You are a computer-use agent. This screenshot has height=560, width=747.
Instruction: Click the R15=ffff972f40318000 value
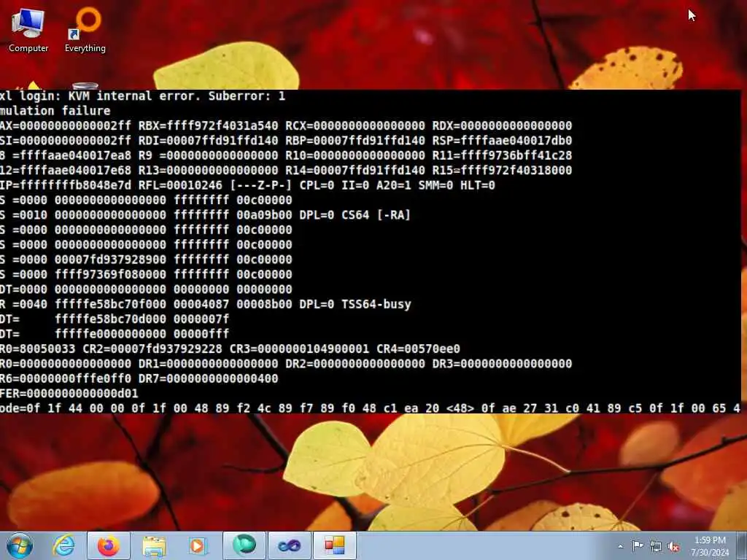(x=502, y=170)
